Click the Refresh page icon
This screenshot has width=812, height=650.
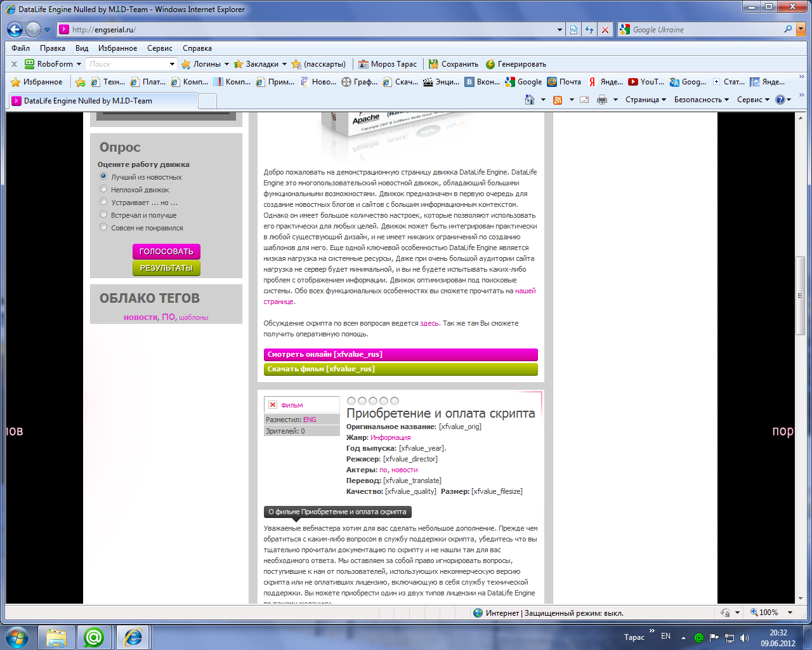coord(589,29)
